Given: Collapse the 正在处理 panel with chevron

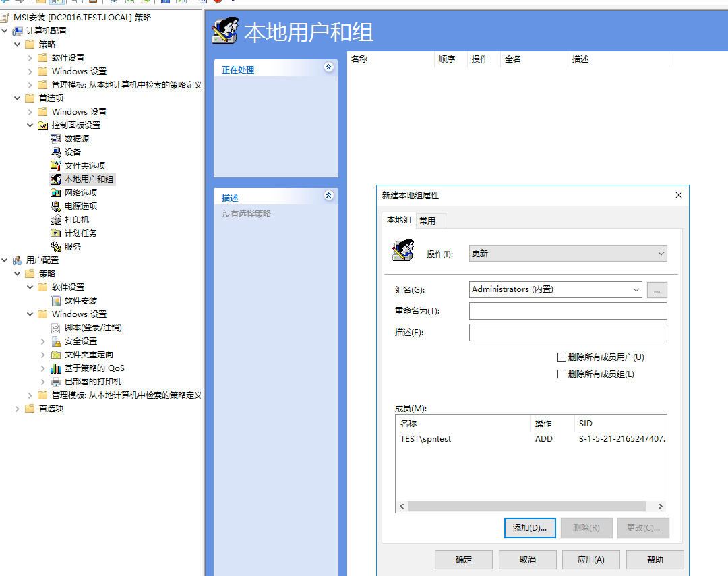Looking at the screenshot, I should click(x=328, y=67).
